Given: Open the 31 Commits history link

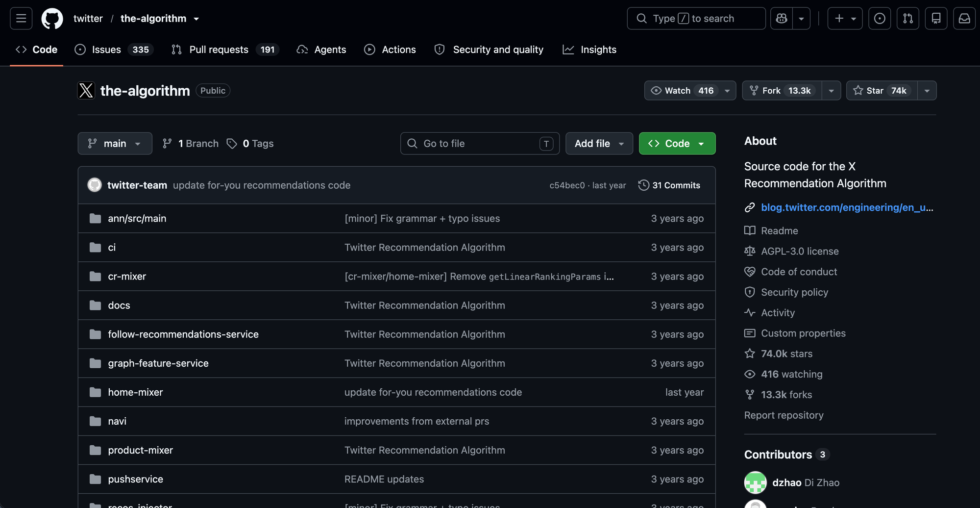Looking at the screenshot, I should pyautogui.click(x=669, y=185).
